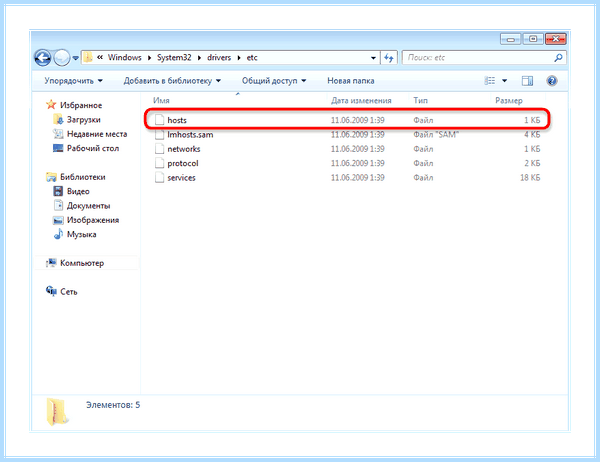
Task: Click the Изображения picture icon
Action: 58,220
